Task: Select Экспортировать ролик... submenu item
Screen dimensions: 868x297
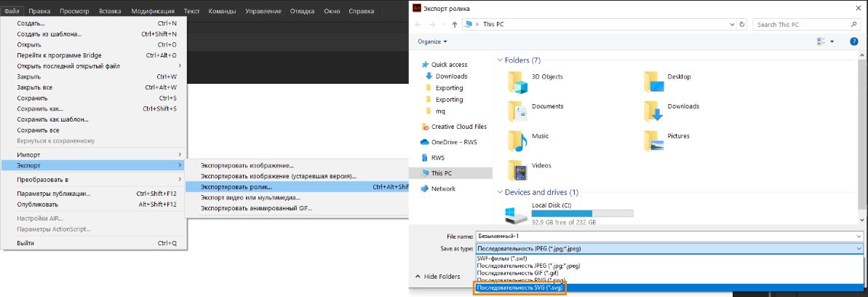Action: click(297, 187)
